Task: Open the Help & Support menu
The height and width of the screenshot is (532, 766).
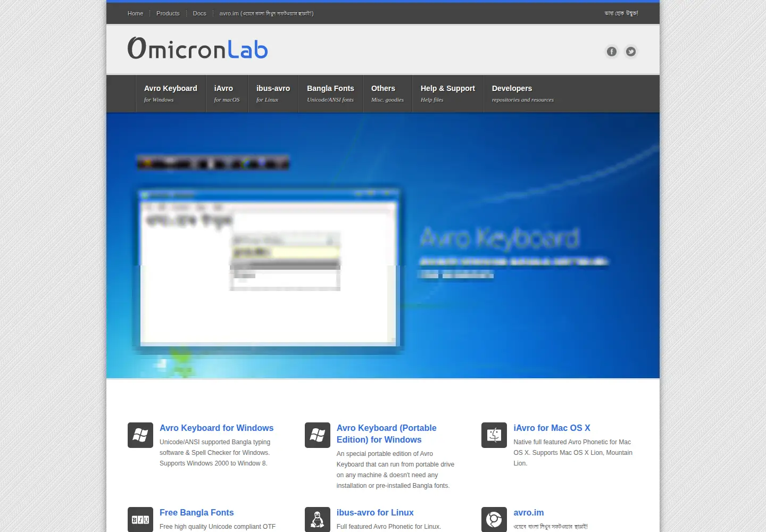Action: [x=448, y=94]
